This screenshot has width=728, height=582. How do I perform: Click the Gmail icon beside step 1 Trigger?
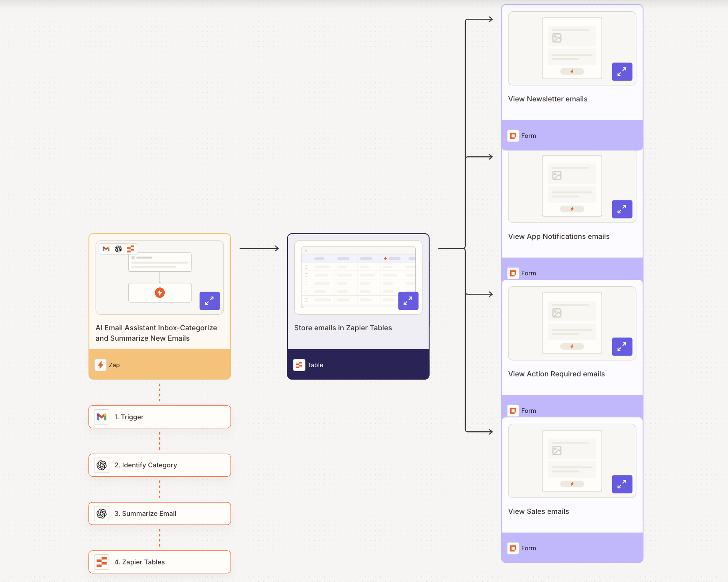101,417
